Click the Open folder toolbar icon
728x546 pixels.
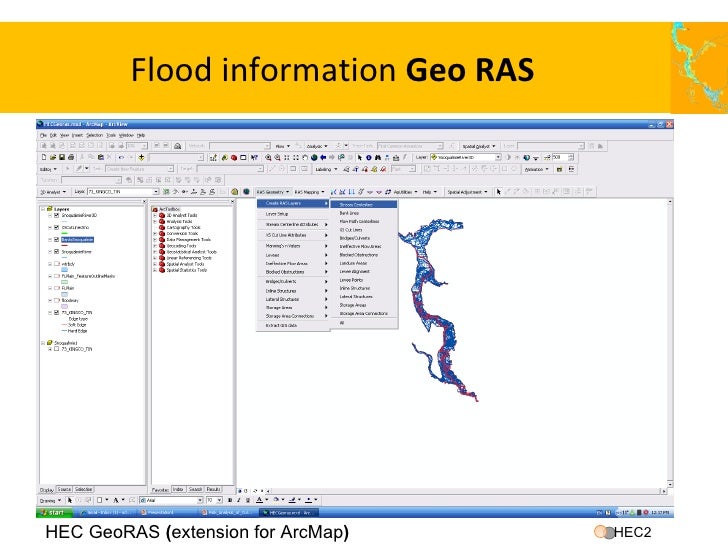point(53,157)
